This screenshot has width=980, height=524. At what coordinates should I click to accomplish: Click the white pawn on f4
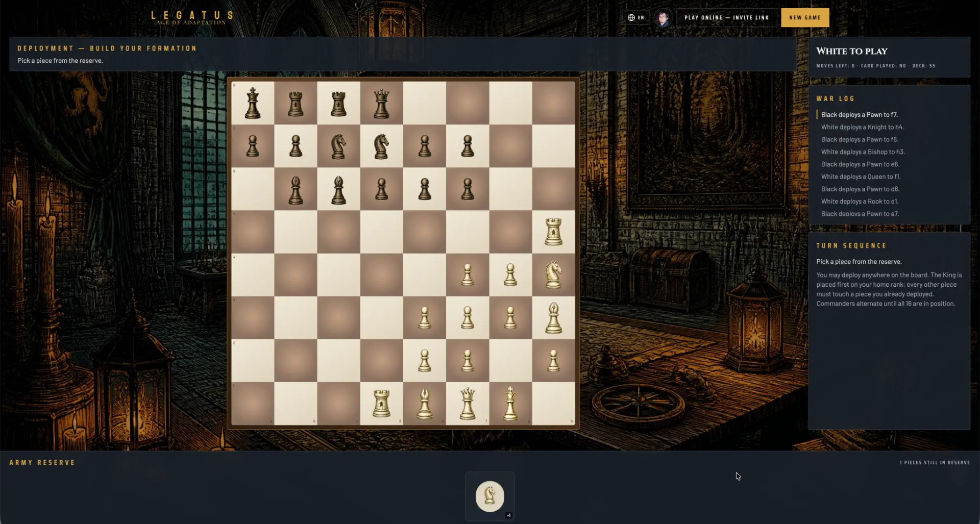[x=468, y=275]
